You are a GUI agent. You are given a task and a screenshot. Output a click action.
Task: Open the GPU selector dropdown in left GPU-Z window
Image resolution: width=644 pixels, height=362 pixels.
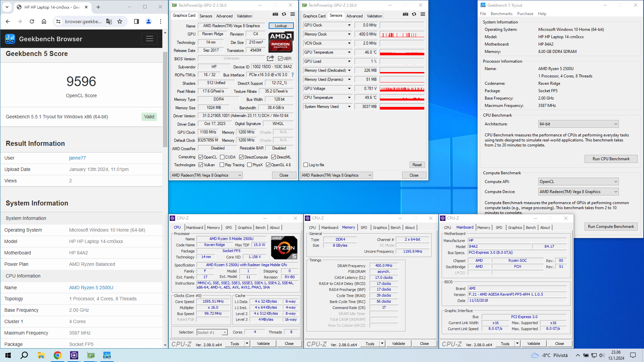click(206, 175)
